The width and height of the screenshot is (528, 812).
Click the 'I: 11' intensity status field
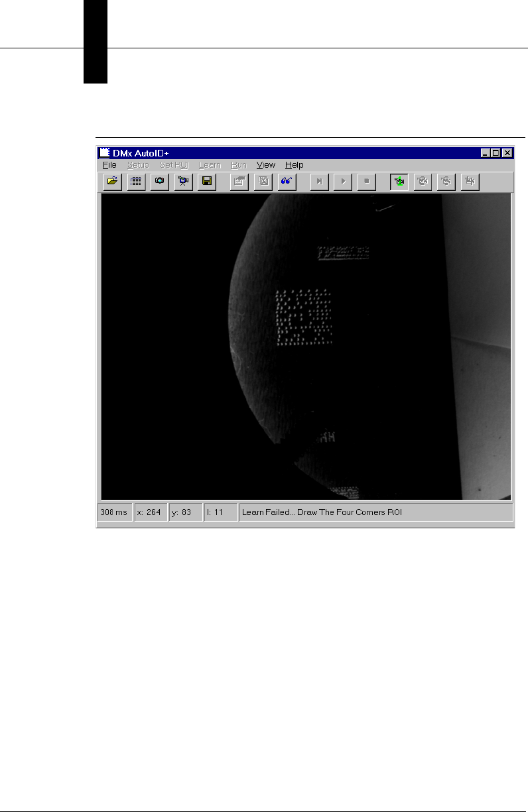coord(221,512)
